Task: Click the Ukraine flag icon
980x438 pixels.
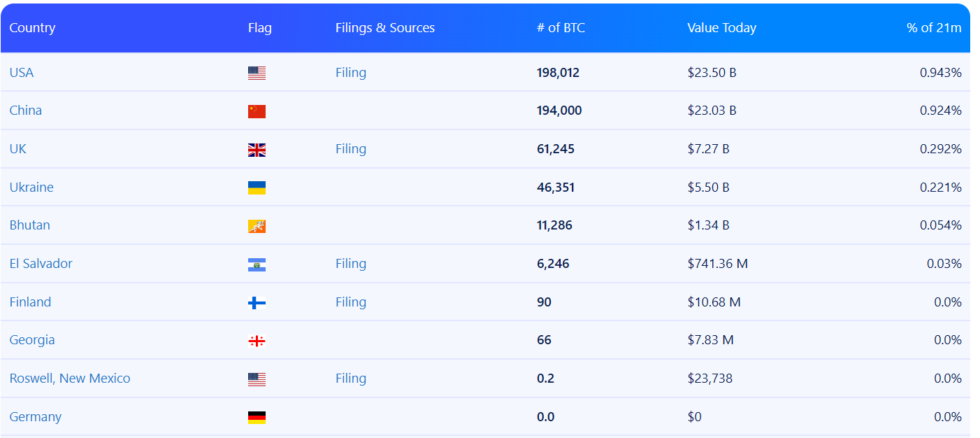Action: [257, 188]
